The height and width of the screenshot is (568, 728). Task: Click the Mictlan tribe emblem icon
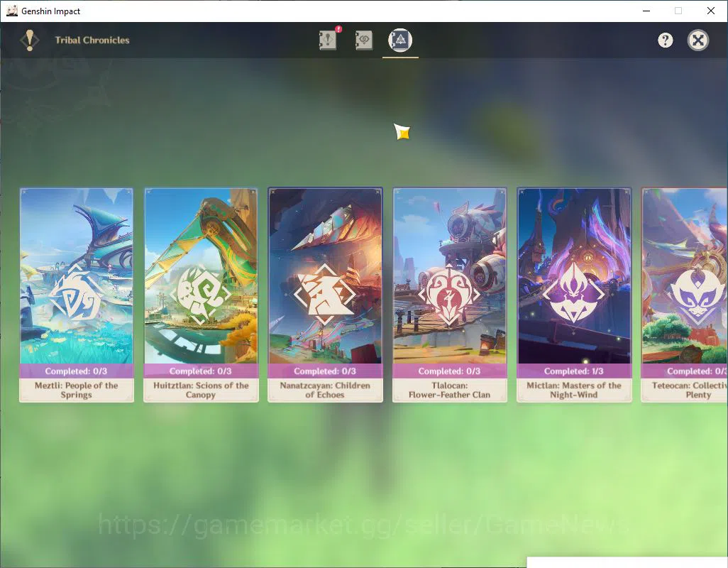click(574, 293)
